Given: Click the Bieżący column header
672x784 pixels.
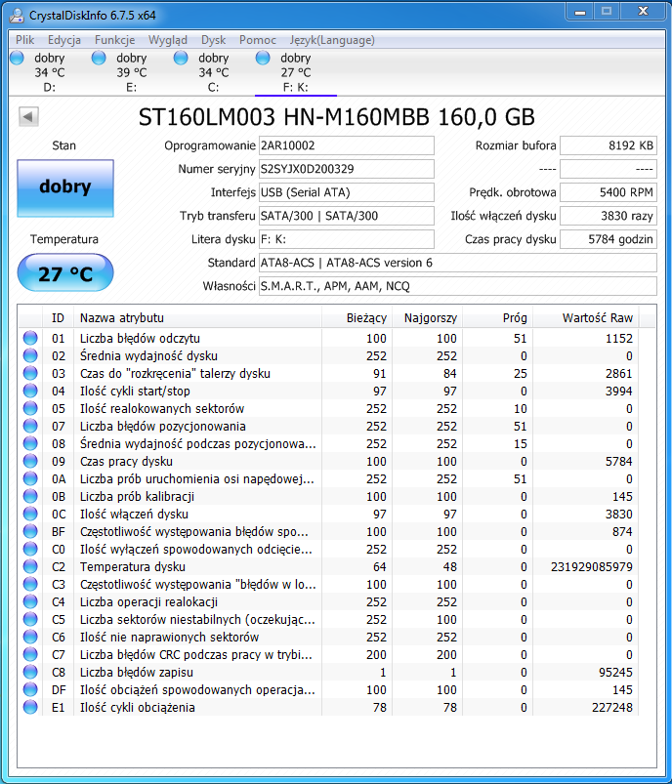Looking at the screenshot, I should (357, 318).
